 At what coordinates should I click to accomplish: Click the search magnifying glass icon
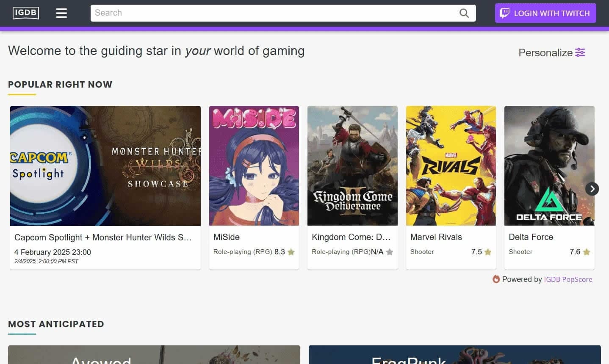pos(464,13)
